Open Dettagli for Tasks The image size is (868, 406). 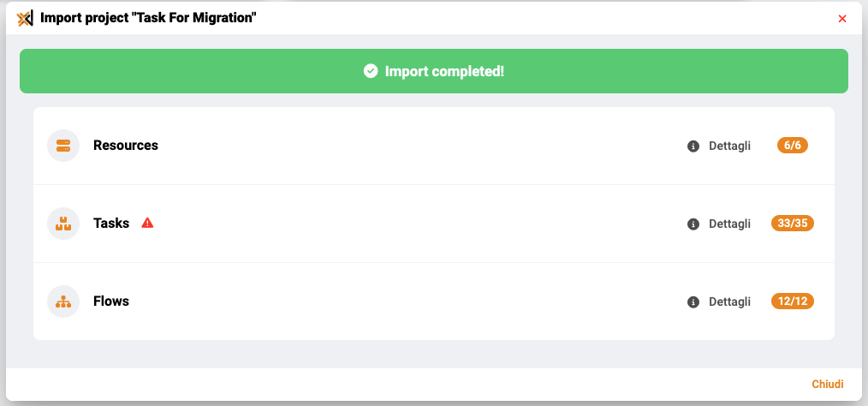(x=729, y=224)
